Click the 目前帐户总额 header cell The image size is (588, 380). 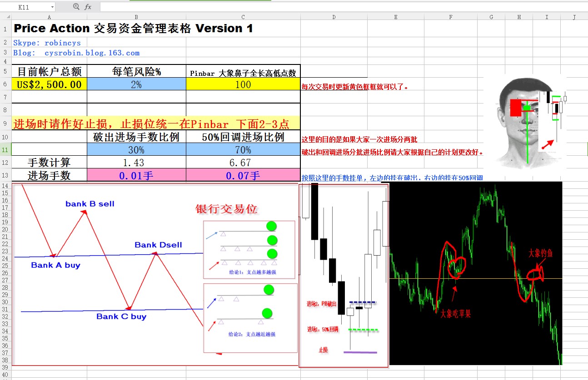pos(49,71)
